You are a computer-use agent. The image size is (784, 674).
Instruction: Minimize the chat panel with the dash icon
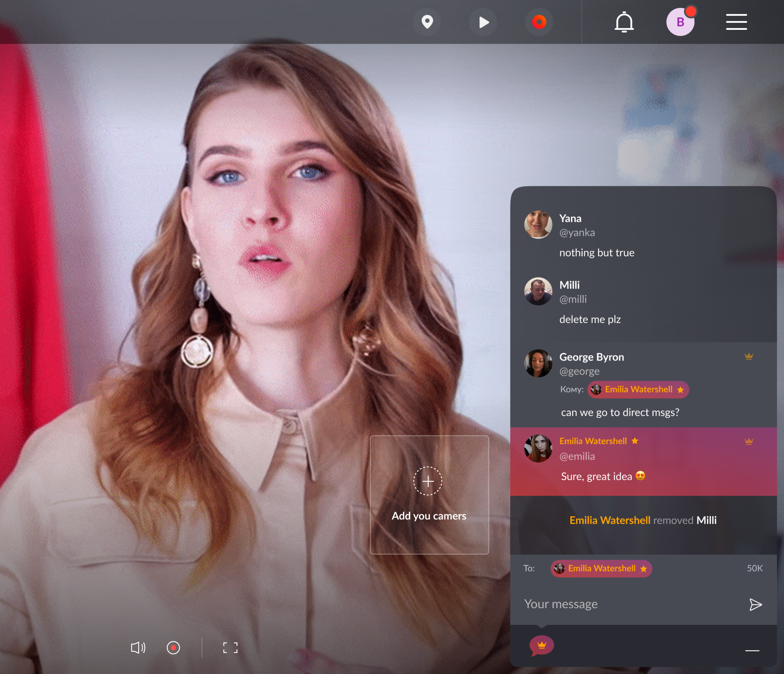tap(752, 651)
